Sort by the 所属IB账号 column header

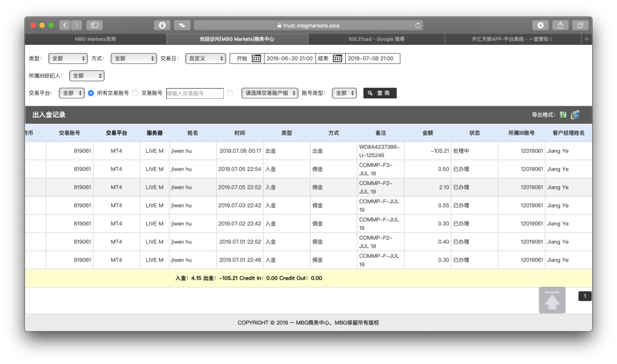pos(521,133)
